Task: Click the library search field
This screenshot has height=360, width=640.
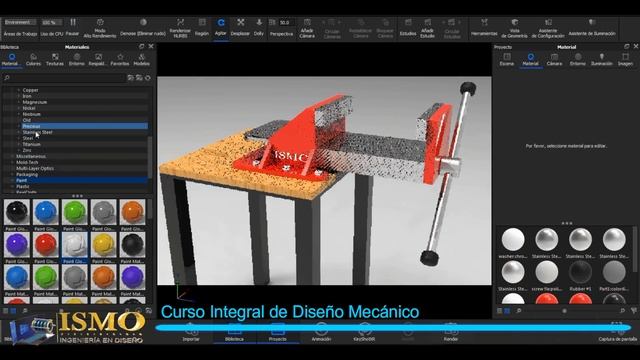Action: pyautogui.click(x=64, y=78)
